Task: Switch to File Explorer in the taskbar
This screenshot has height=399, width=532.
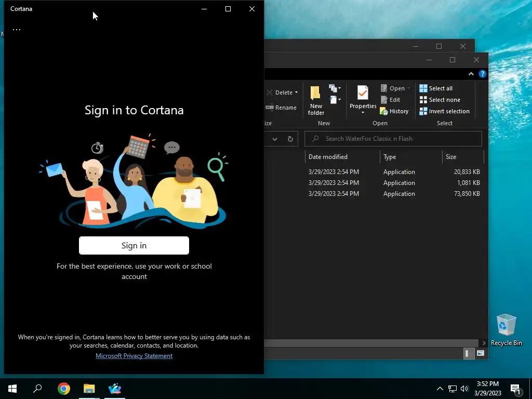Action: [x=89, y=389]
